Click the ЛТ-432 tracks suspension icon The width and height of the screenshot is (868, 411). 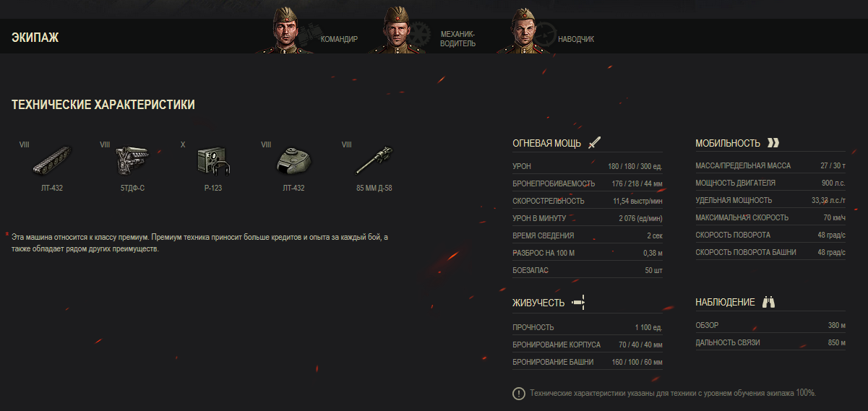click(53, 160)
